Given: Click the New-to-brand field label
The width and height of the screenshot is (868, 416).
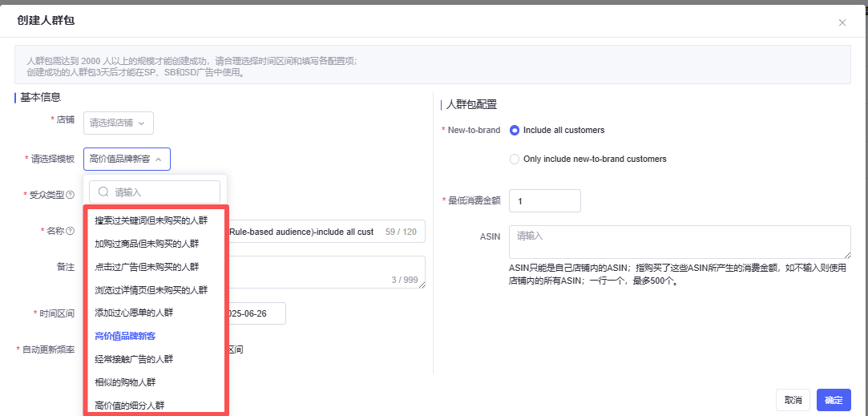Looking at the screenshot, I should (x=474, y=130).
